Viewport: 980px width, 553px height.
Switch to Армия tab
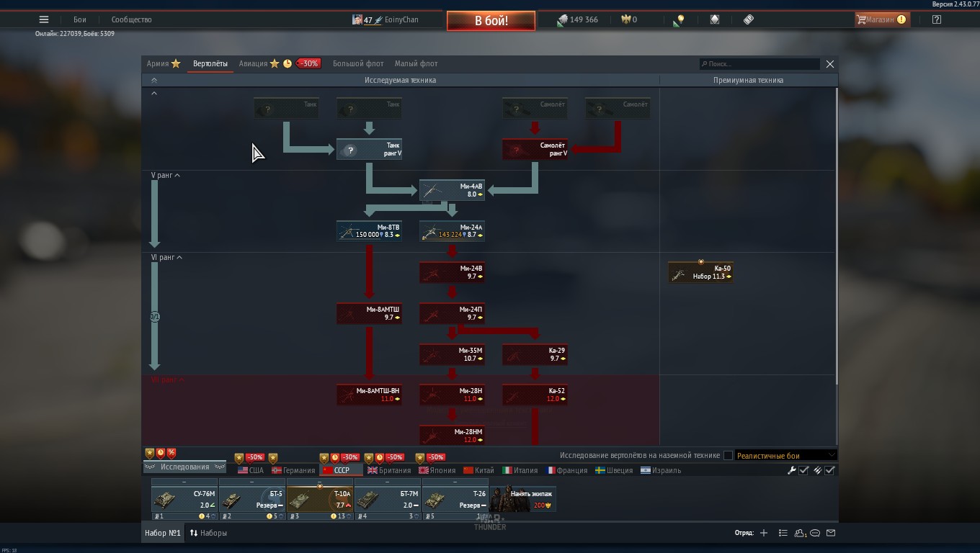[164, 63]
